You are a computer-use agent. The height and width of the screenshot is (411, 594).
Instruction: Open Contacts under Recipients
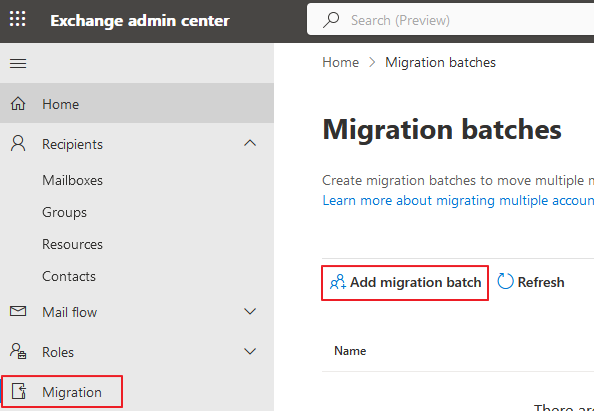click(x=69, y=277)
